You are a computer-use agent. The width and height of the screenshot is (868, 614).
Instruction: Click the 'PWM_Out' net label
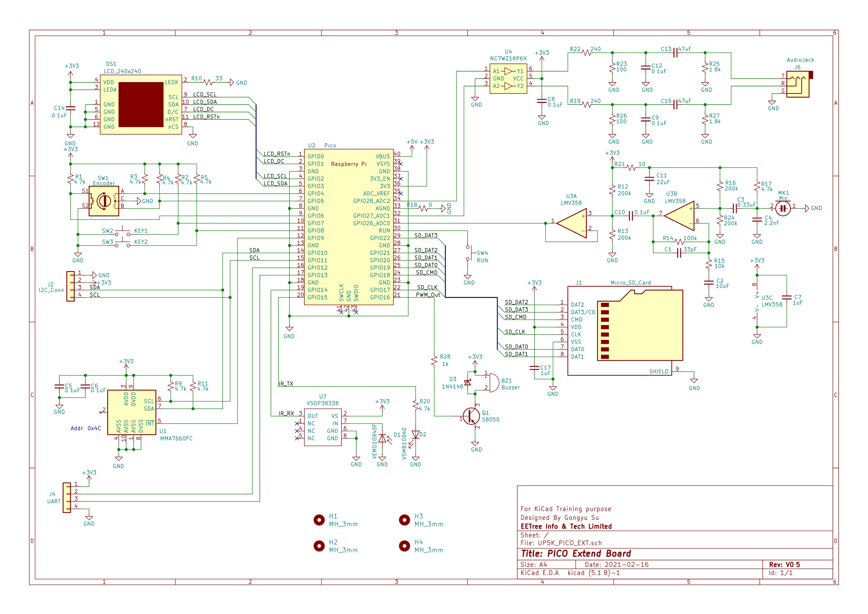click(428, 295)
